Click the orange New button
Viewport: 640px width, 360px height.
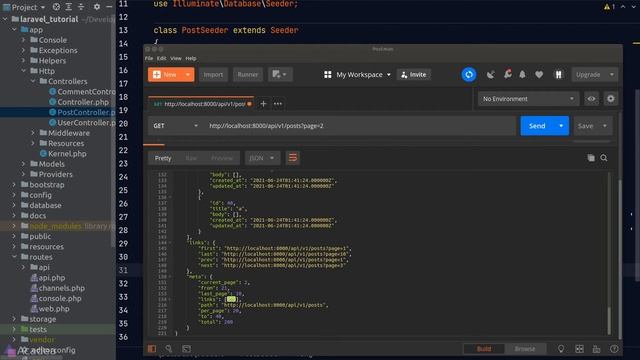165,75
